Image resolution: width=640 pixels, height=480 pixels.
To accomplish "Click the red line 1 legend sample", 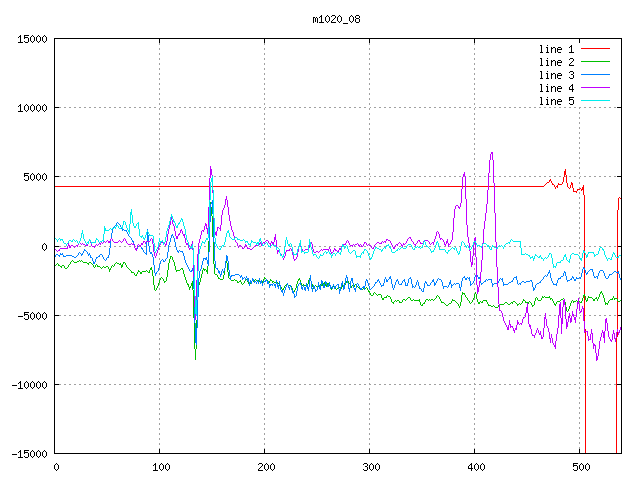I will point(595,49).
